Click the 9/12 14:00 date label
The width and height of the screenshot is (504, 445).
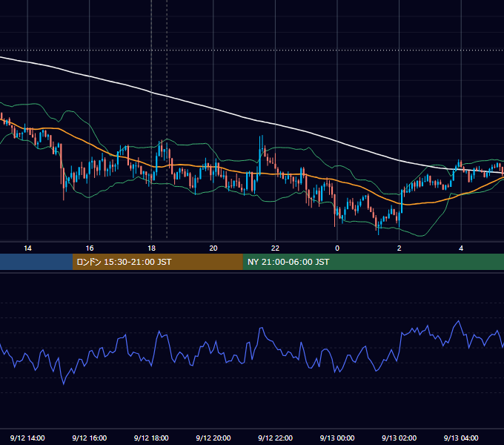27,438
